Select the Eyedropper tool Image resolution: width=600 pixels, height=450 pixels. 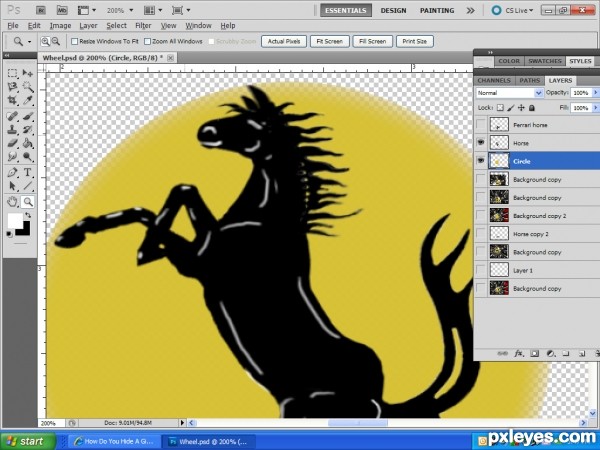(x=28, y=101)
